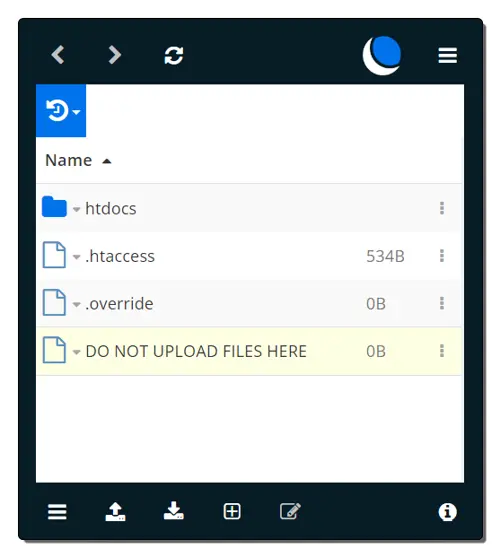Click 0B size of DO NOT UPLOAD FILES HERE
Viewport: 500px width, 557px height.
click(x=376, y=351)
